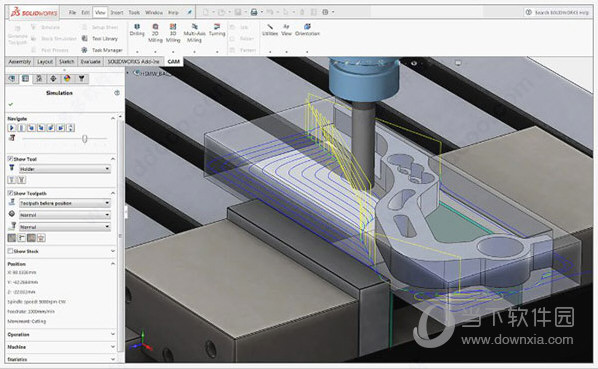Open the Holder tool display dropdown
Image resolution: width=598 pixels, height=369 pixels.
[65, 169]
